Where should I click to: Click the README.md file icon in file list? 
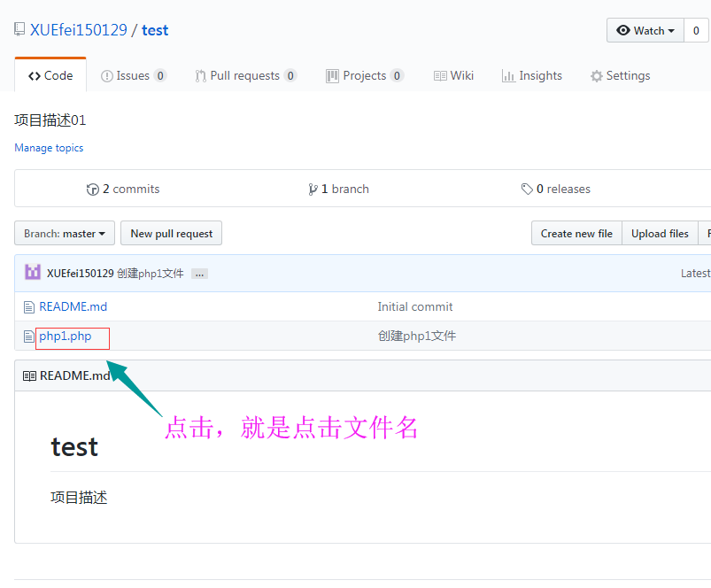click(29, 307)
